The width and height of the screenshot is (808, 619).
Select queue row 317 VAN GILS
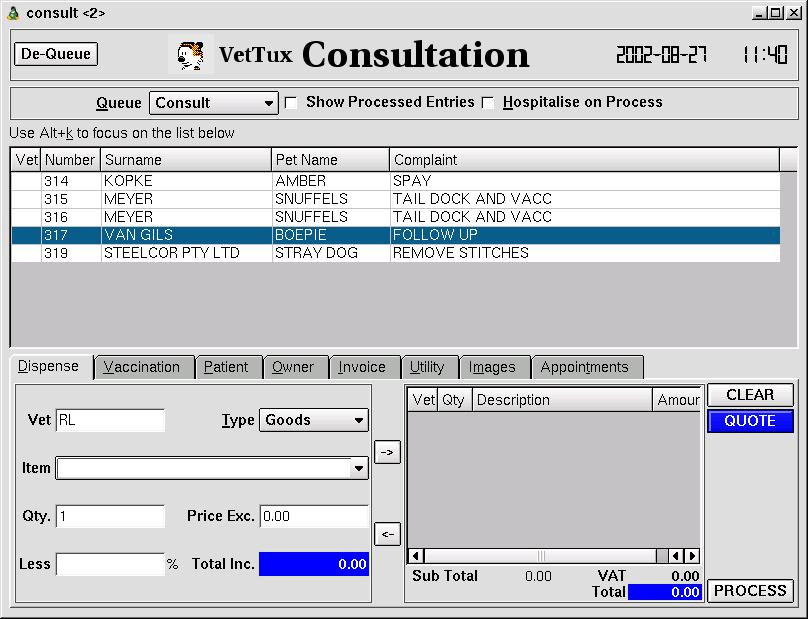(x=395, y=235)
